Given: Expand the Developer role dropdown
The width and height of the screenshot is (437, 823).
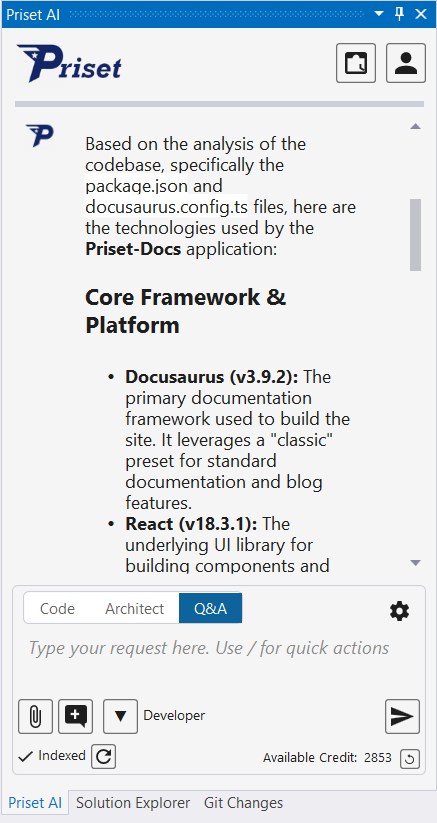Looking at the screenshot, I should pyautogui.click(x=121, y=716).
